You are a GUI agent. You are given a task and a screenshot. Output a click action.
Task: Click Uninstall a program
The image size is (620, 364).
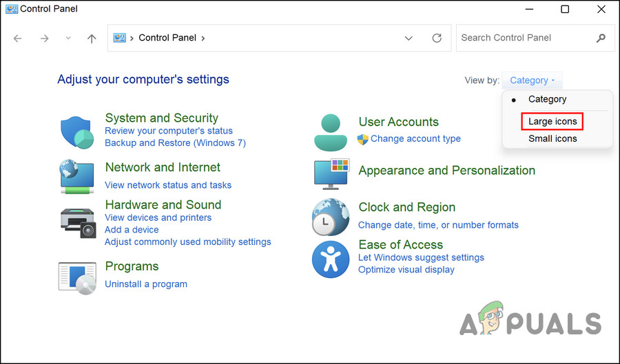coord(146,284)
